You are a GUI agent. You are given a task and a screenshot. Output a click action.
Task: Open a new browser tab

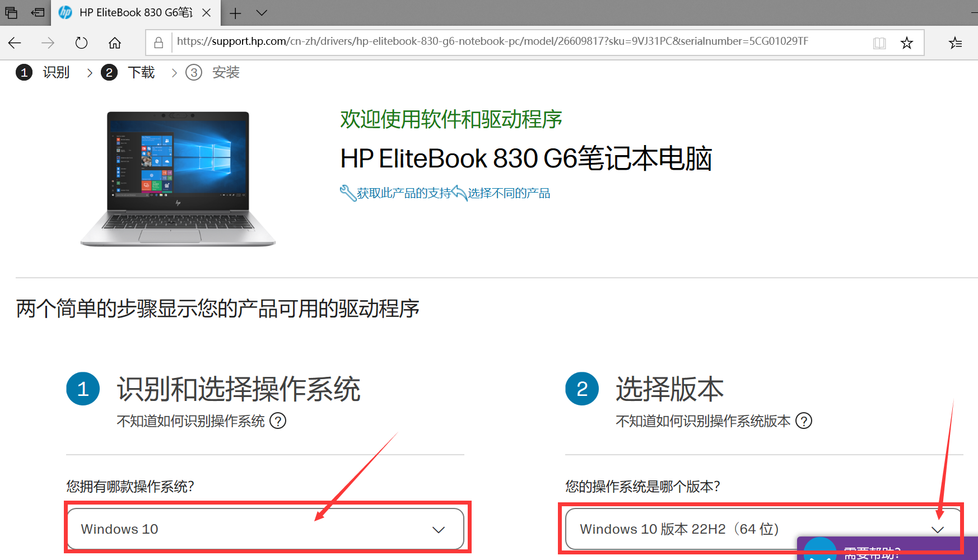click(235, 13)
